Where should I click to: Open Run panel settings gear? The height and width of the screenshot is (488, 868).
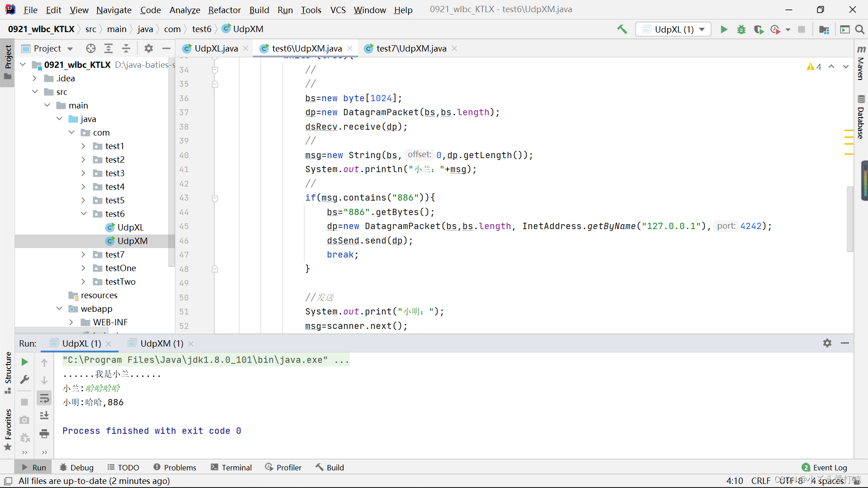(827, 343)
